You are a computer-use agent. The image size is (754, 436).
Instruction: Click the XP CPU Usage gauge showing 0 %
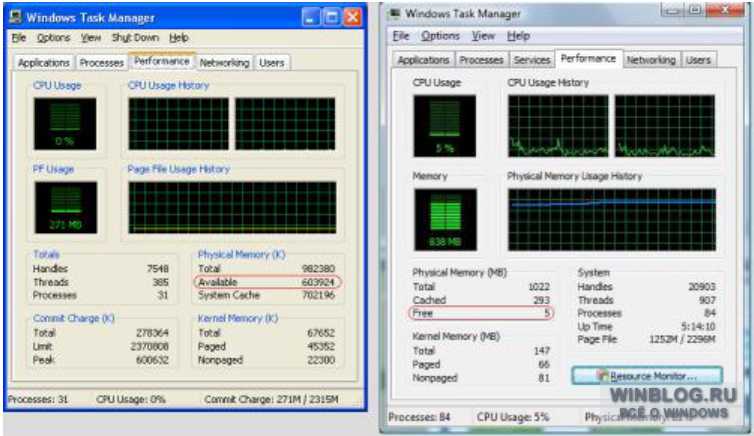(x=65, y=124)
